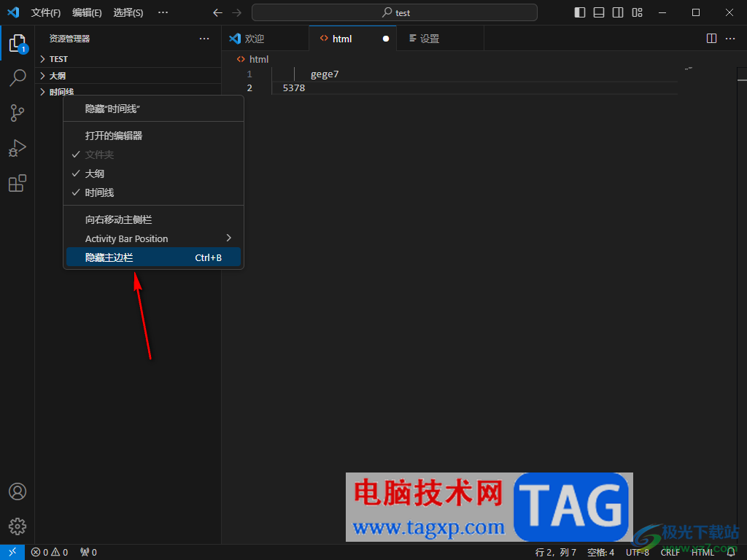Change line ending via CRLF
Image resolution: width=747 pixels, height=560 pixels.
[670, 552]
